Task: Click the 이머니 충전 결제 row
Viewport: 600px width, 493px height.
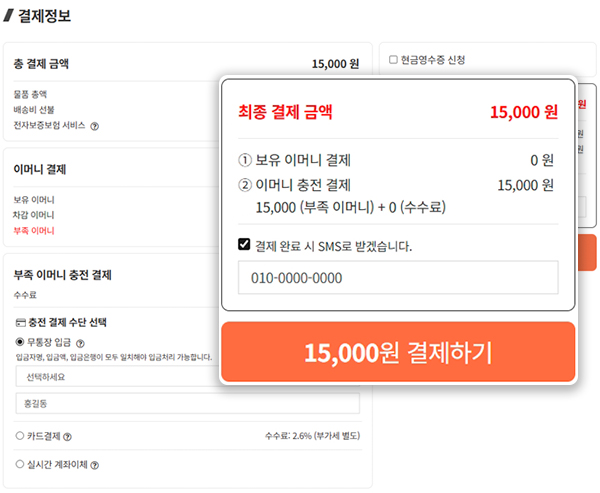Action: (x=396, y=185)
